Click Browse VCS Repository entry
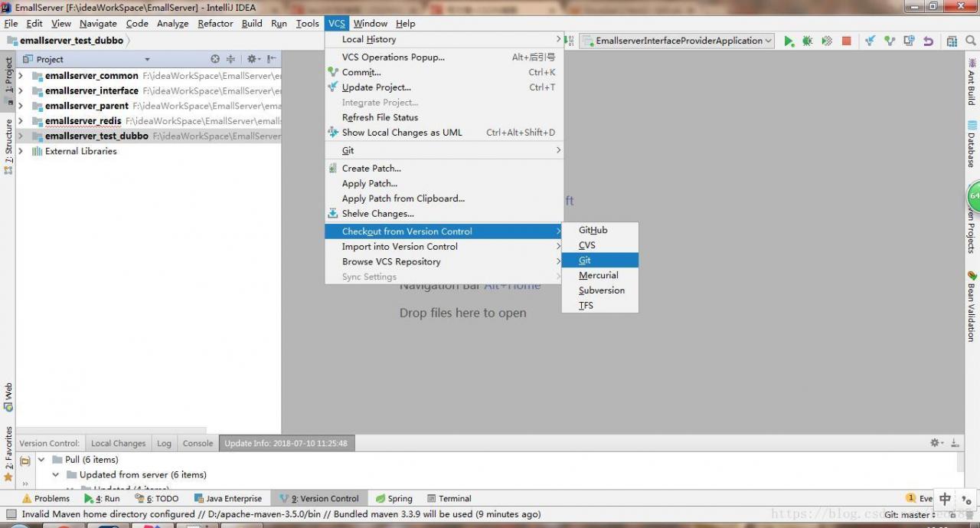This screenshot has width=980, height=528. [443, 262]
